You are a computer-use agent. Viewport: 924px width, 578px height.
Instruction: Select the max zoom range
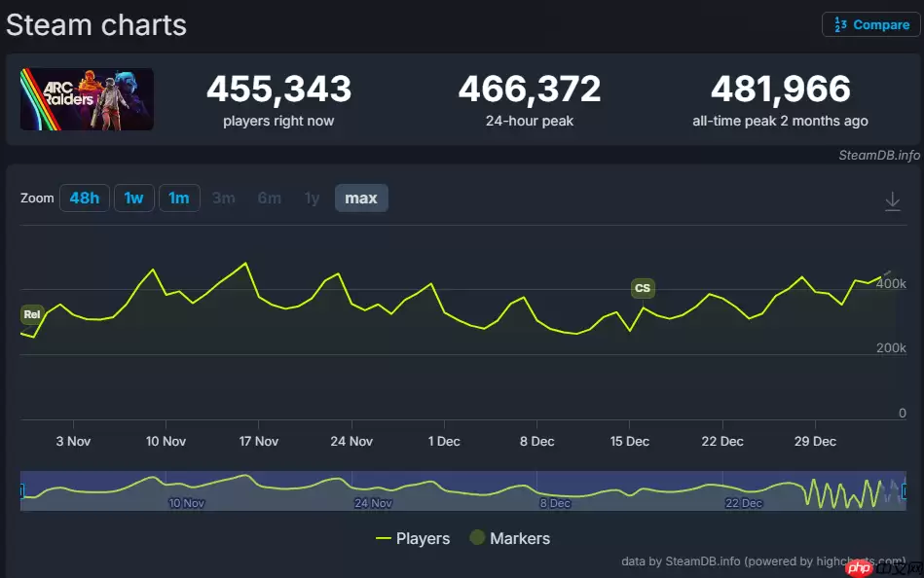coord(361,199)
